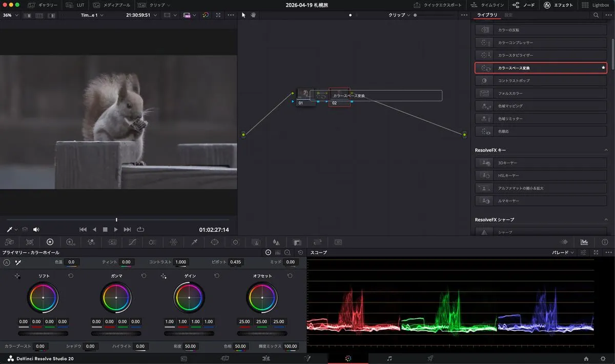Click the ガンマ color wheel

point(116,297)
